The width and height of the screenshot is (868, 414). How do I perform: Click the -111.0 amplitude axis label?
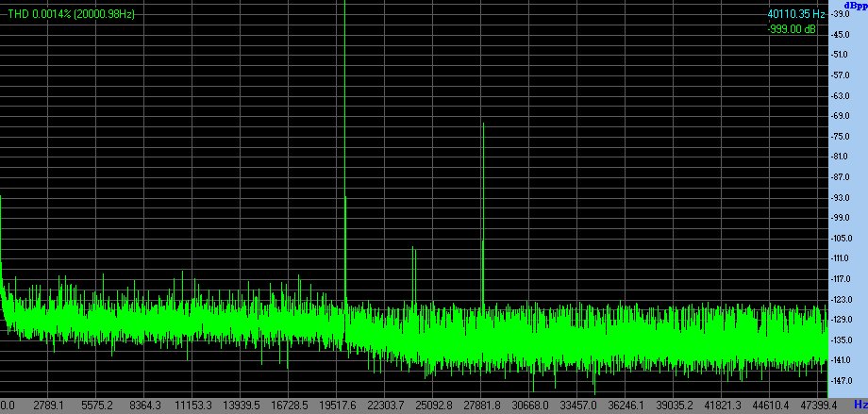coord(843,258)
